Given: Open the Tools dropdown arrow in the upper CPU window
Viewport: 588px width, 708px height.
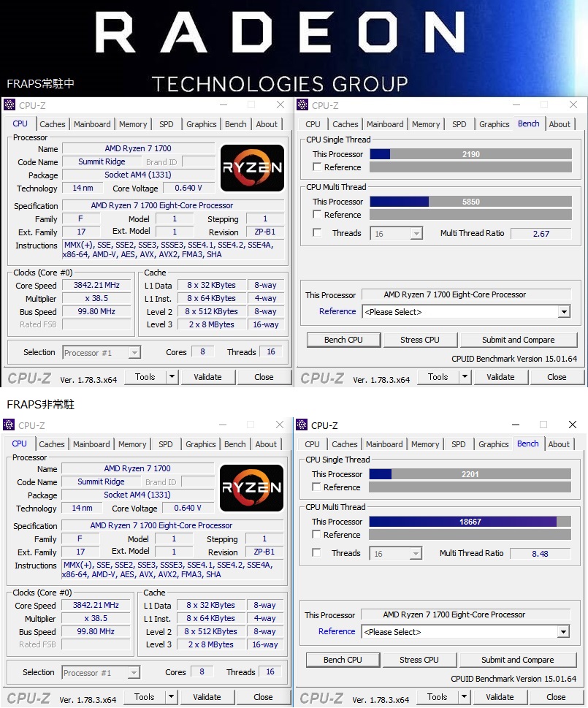Looking at the screenshot, I should point(172,378).
